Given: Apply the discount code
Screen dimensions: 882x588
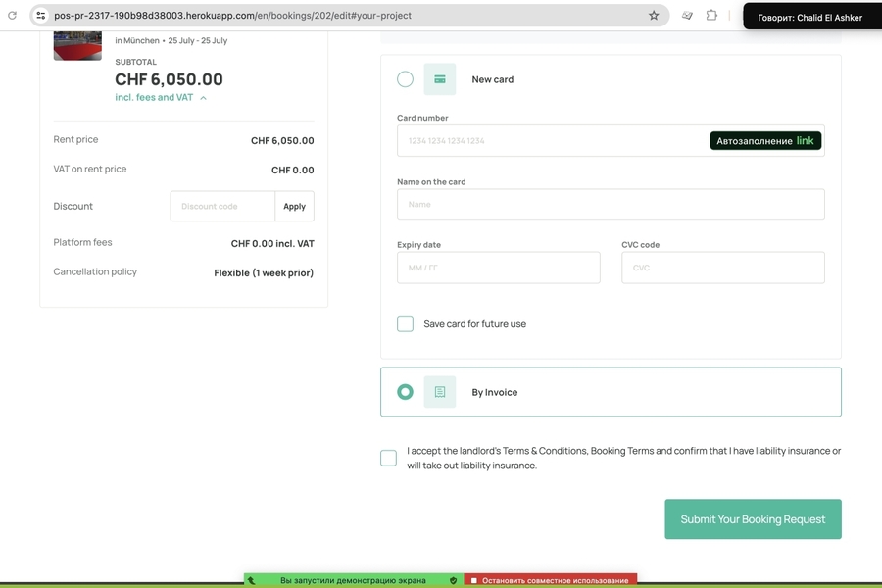Looking at the screenshot, I should click(x=294, y=206).
